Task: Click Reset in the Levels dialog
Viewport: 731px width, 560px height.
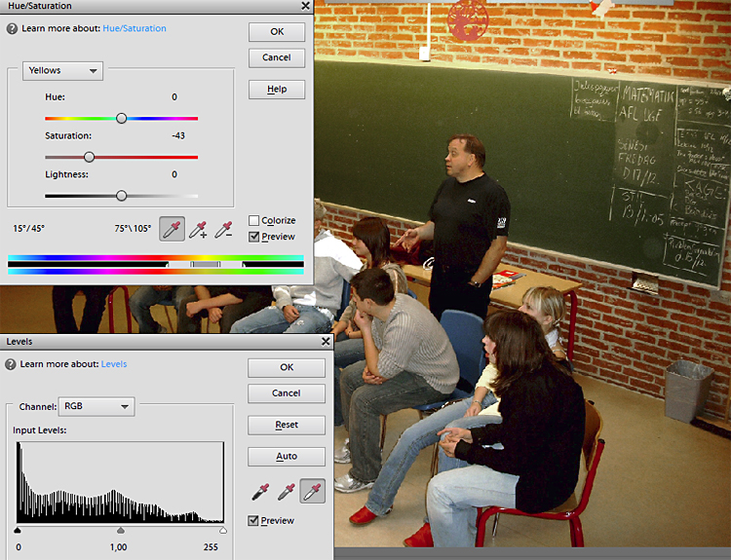Action: pyautogui.click(x=287, y=425)
